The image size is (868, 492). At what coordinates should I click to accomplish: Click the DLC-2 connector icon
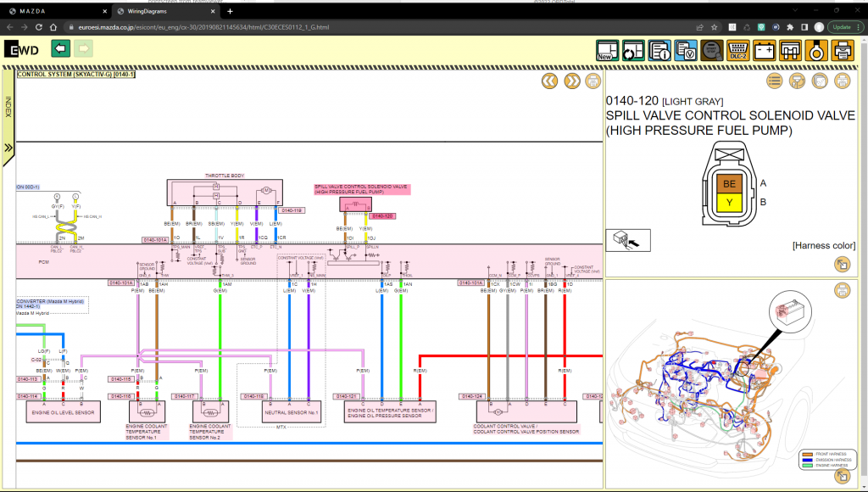738,50
